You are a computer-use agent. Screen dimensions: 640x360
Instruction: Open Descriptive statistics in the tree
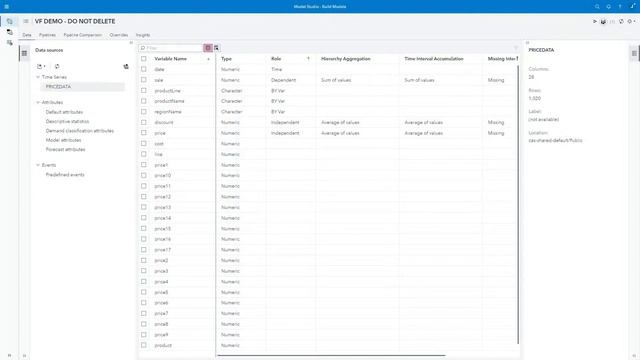(67, 121)
